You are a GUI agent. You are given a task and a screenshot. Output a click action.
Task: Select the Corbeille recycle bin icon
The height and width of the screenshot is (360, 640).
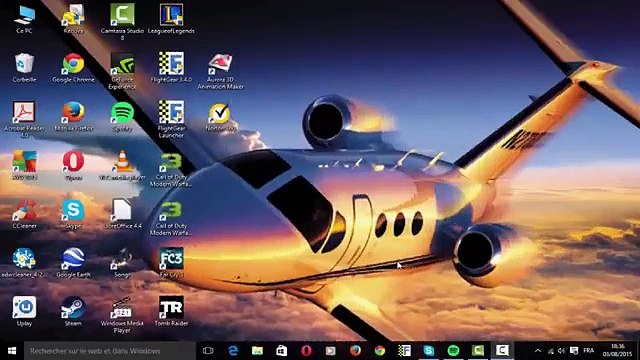24,68
